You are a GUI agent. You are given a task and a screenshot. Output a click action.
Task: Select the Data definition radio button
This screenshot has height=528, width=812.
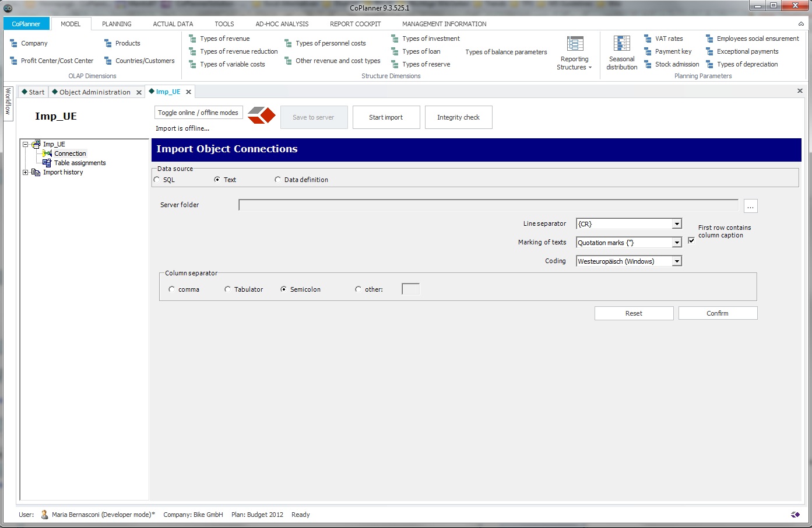(x=278, y=180)
